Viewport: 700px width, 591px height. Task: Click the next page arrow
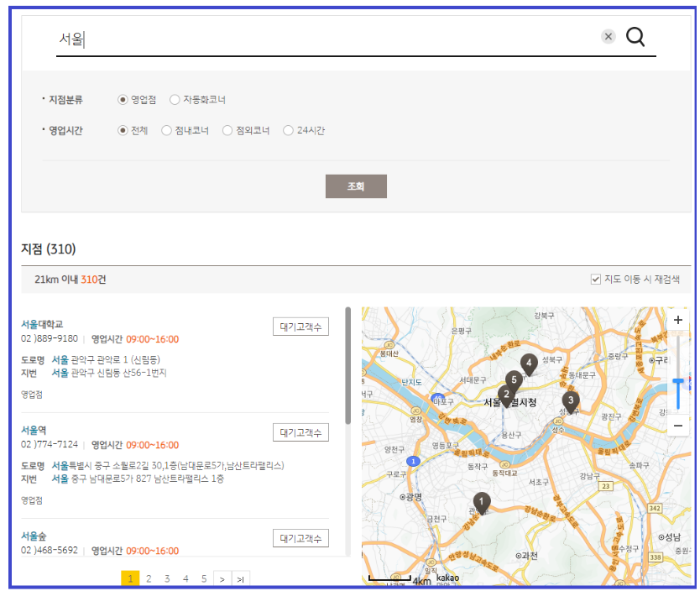click(222, 579)
